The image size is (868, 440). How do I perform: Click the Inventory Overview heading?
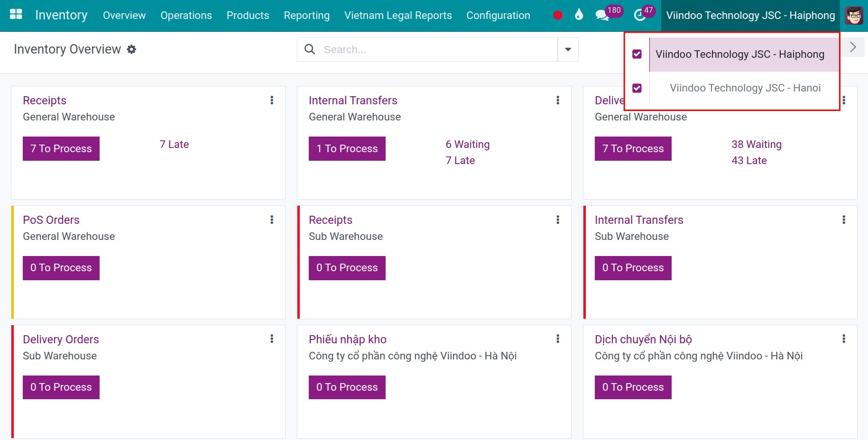click(x=67, y=49)
